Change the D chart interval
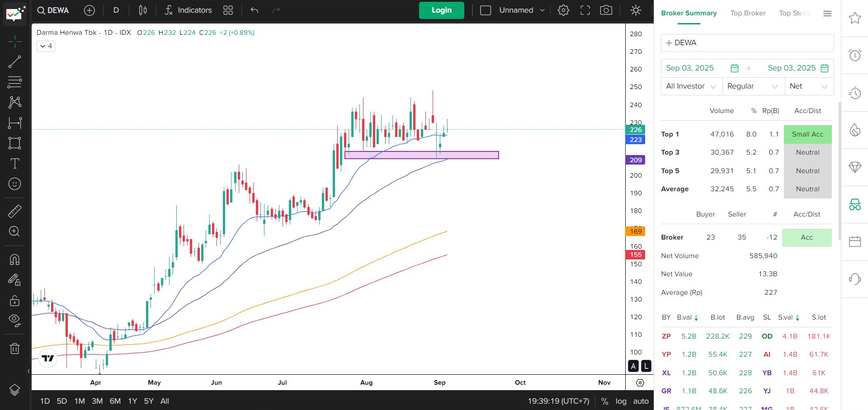 click(x=116, y=10)
